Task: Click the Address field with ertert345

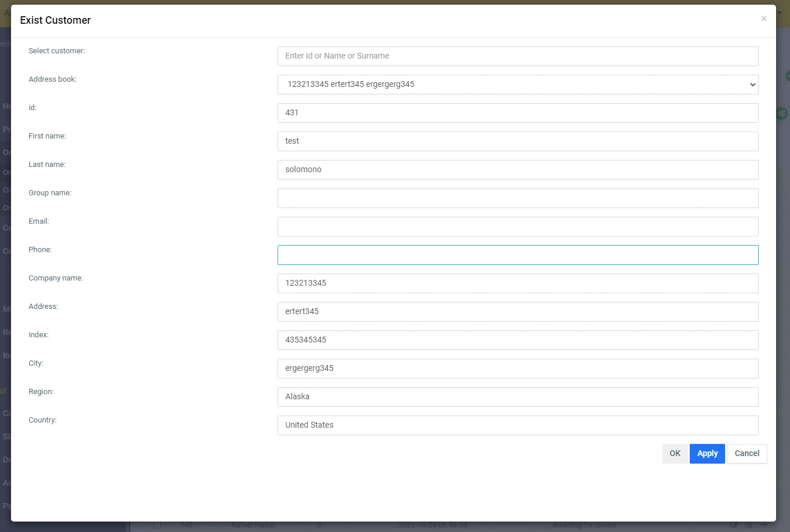Action: click(x=518, y=312)
